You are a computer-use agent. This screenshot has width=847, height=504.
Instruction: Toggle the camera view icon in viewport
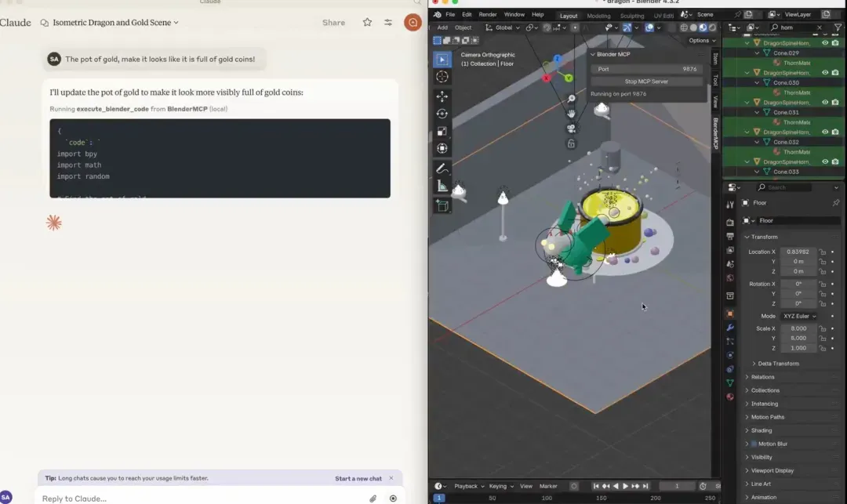coord(571,129)
